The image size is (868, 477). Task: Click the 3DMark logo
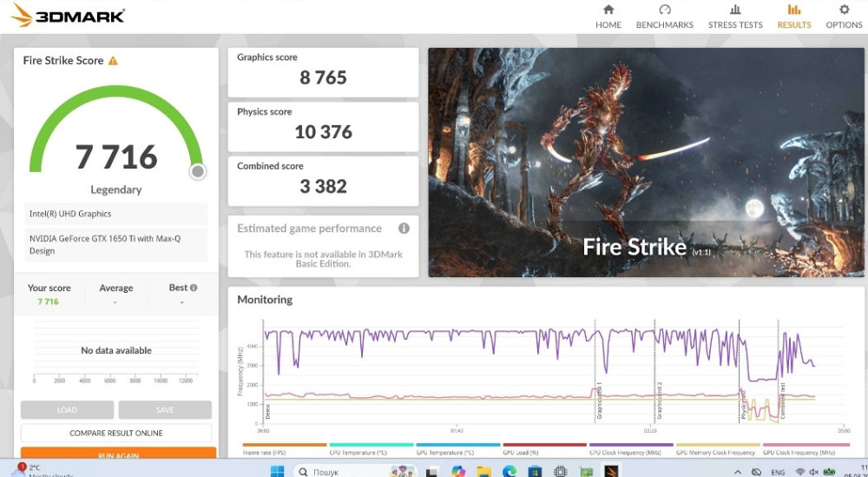click(68, 16)
